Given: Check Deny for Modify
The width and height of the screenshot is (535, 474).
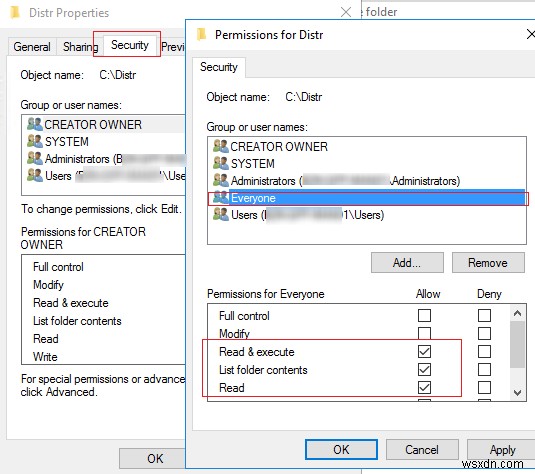Looking at the screenshot, I should point(484,333).
